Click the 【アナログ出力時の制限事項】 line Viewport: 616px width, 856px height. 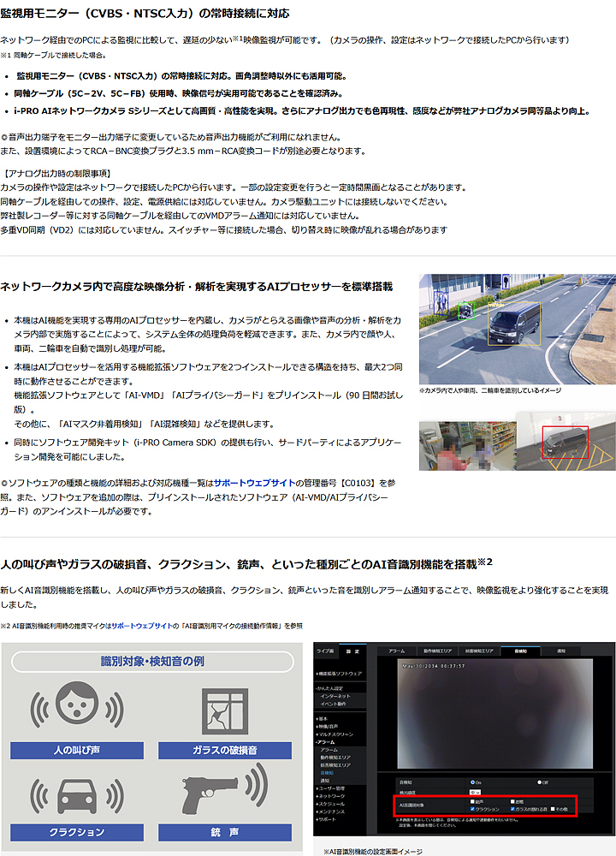coord(56,174)
